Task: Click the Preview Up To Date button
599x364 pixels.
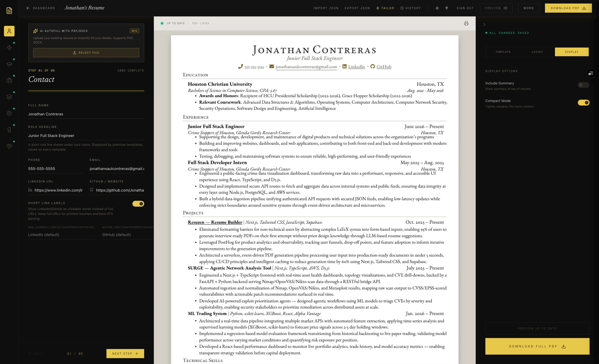Action: [537, 328]
